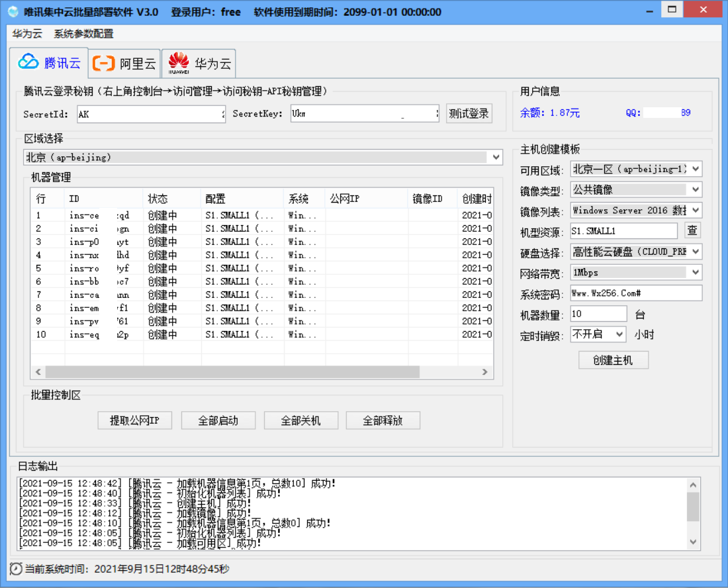Click the 全部启动 button
This screenshot has height=588, width=728.
point(218,420)
